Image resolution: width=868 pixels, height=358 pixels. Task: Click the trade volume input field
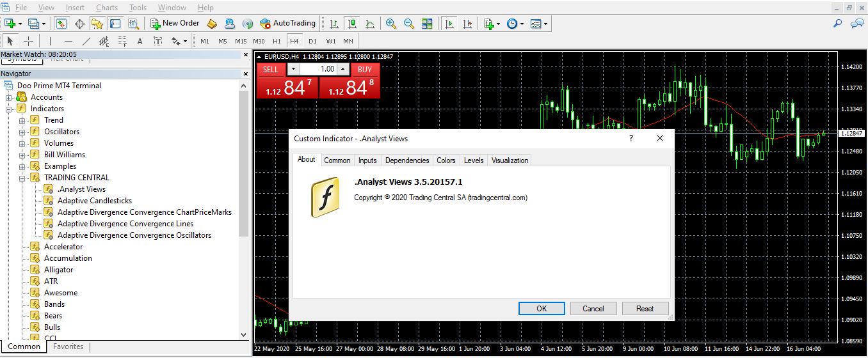pos(317,69)
